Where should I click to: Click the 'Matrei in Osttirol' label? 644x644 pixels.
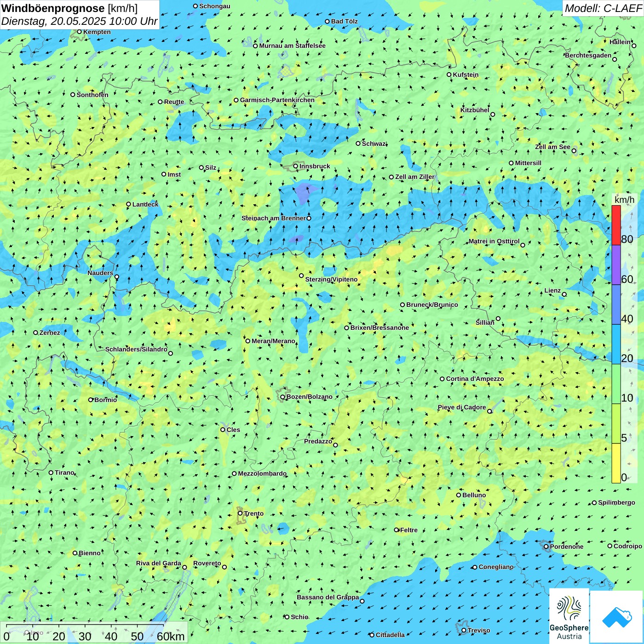494,241
